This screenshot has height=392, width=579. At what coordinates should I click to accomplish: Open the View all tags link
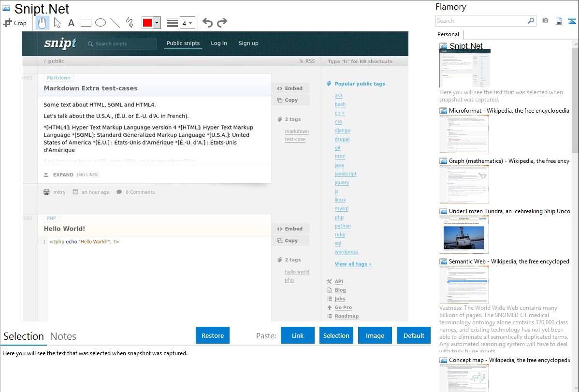point(353,264)
